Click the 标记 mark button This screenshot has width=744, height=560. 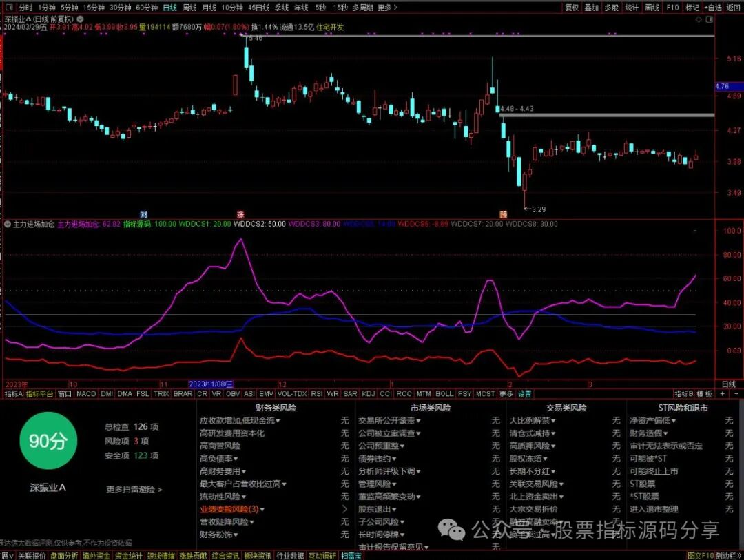tap(692, 8)
